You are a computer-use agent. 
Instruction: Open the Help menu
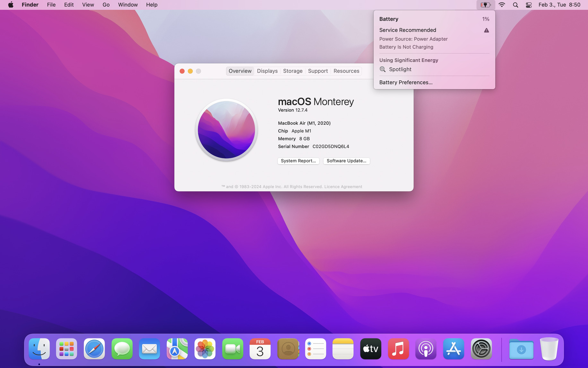152,5
